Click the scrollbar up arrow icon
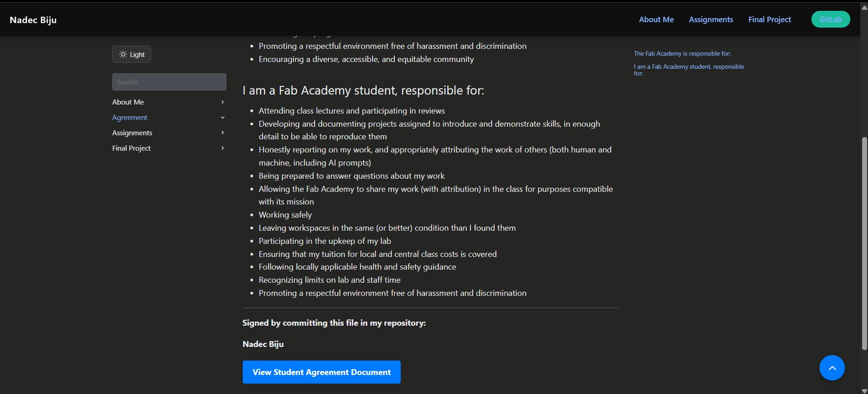Screen dimensions: 868x394 pos(864,7)
